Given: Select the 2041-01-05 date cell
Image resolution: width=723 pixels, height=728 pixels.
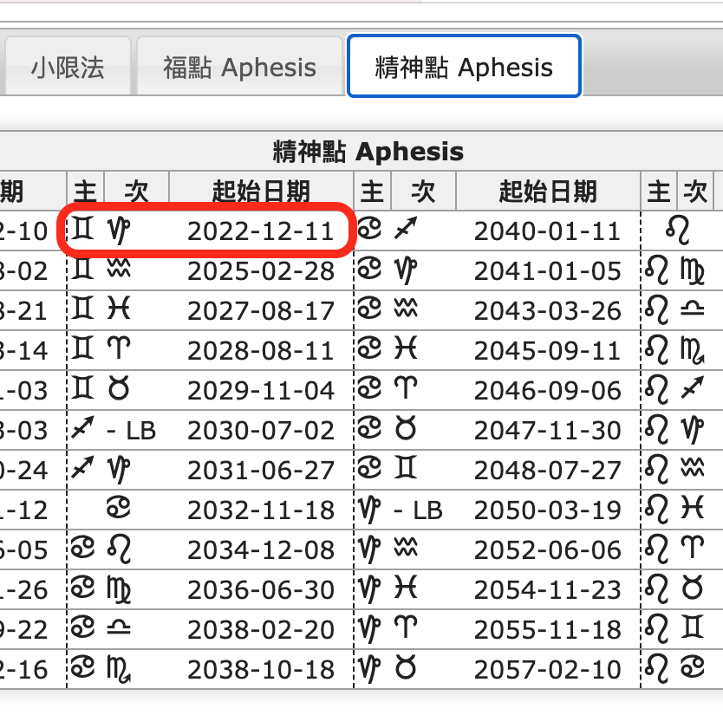Looking at the screenshot, I should [547, 271].
